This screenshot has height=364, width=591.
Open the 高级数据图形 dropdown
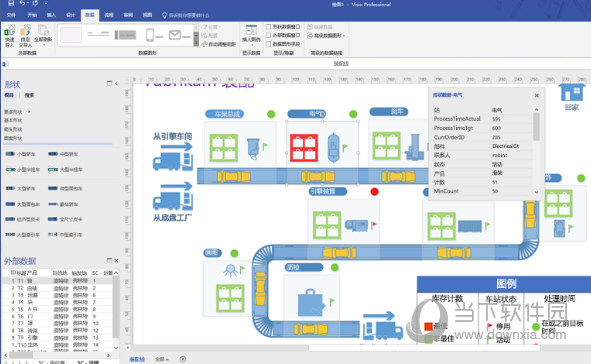[326, 35]
